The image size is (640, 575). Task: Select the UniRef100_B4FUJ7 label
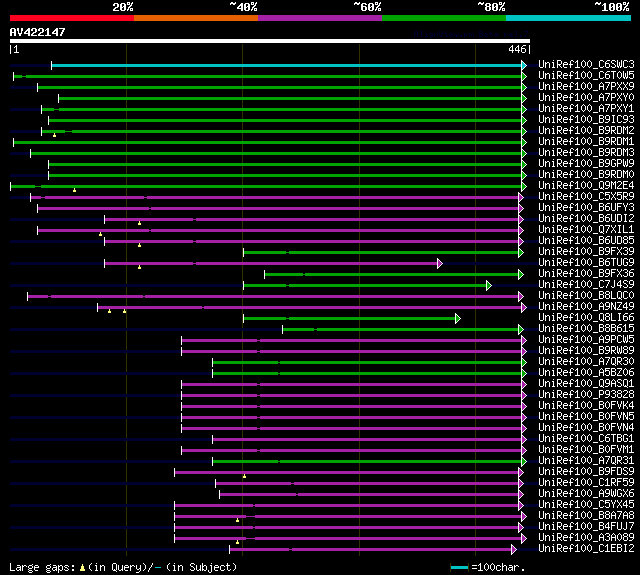pyautogui.click(x=586, y=527)
